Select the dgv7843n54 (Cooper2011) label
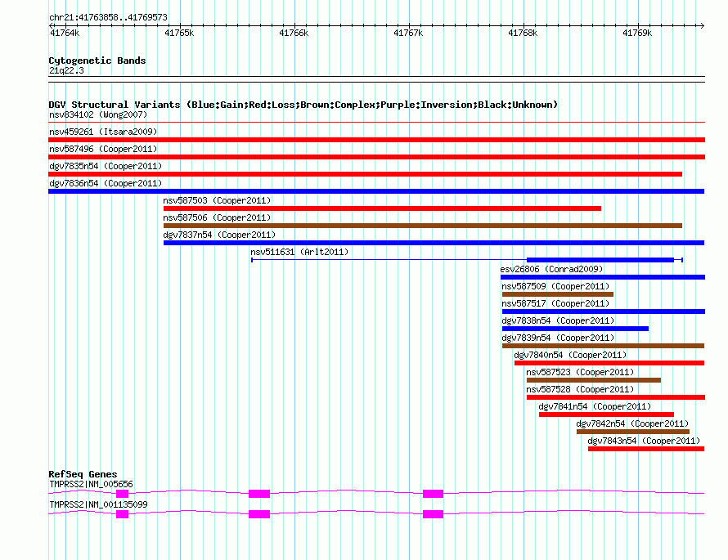 coord(644,441)
